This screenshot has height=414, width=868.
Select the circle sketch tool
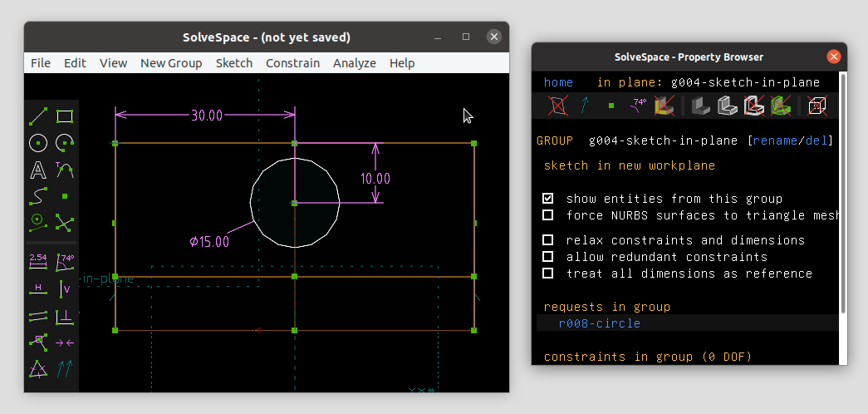click(x=38, y=143)
